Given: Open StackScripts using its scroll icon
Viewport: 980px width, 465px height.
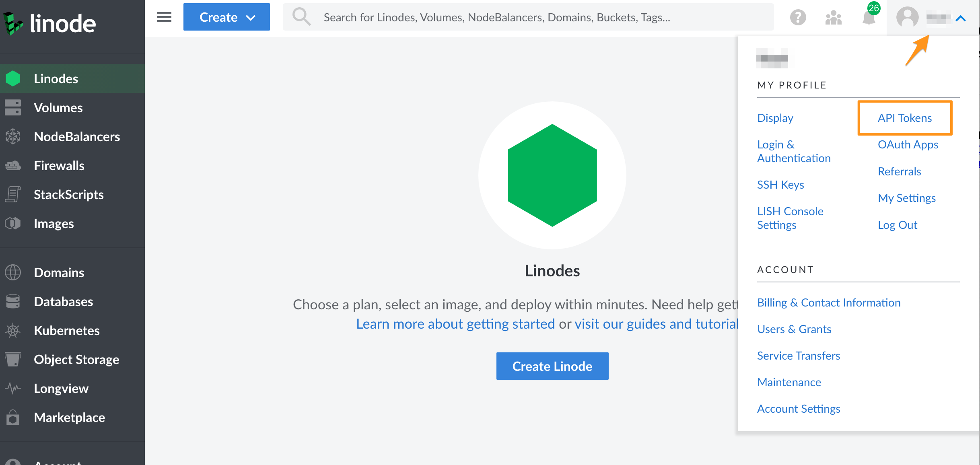Looking at the screenshot, I should coord(13,194).
